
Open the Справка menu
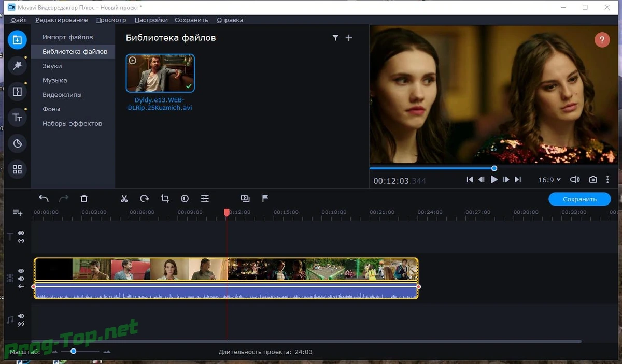pos(230,20)
